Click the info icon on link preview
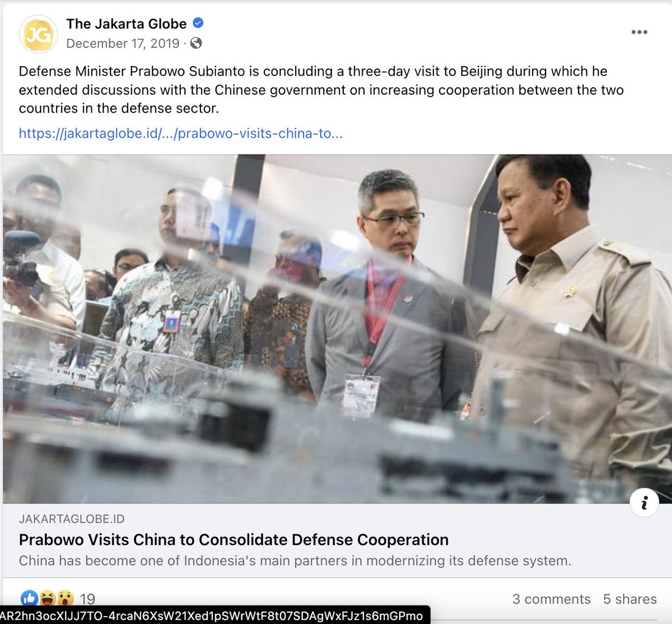This screenshot has width=672, height=624. (x=644, y=502)
